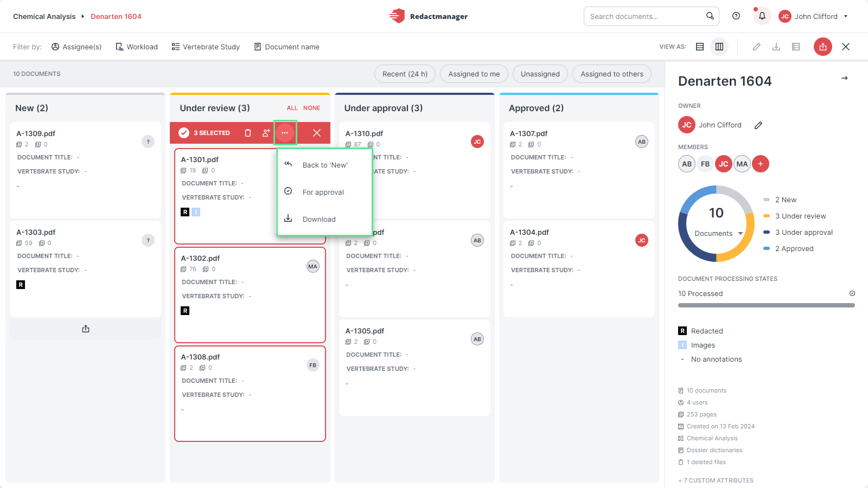Go to Chemical Analysis breadcrumb
The height and width of the screenshot is (488, 868).
tap(44, 16)
